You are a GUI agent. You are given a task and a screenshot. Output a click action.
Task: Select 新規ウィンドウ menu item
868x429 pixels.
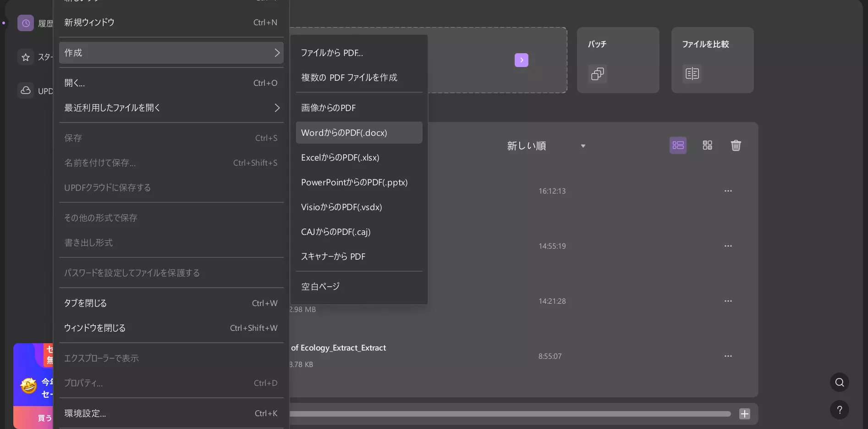171,22
